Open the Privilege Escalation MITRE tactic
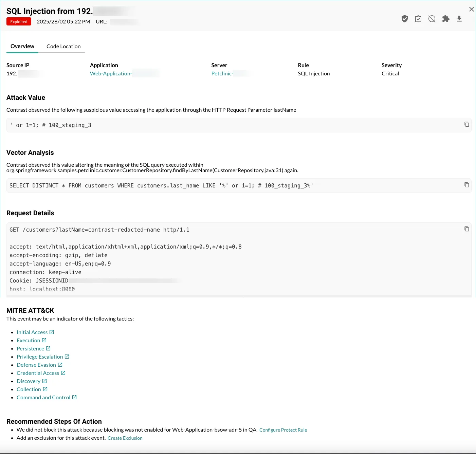 39,357
